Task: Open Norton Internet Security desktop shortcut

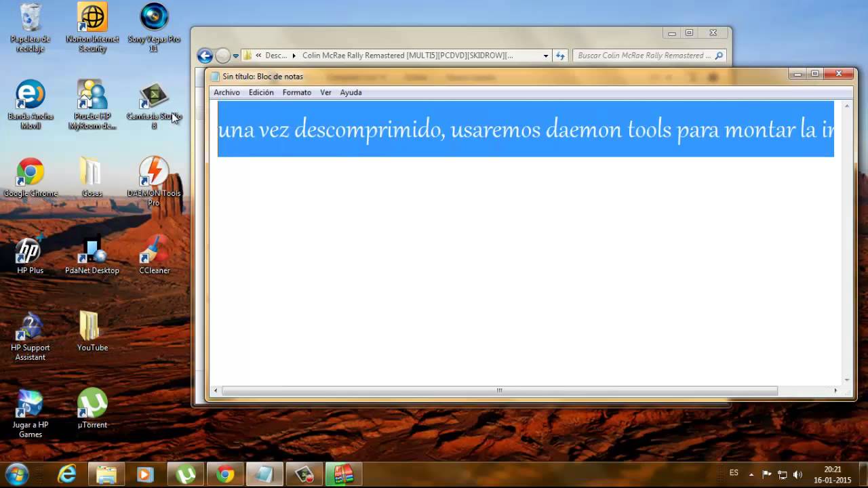Action: (92, 27)
